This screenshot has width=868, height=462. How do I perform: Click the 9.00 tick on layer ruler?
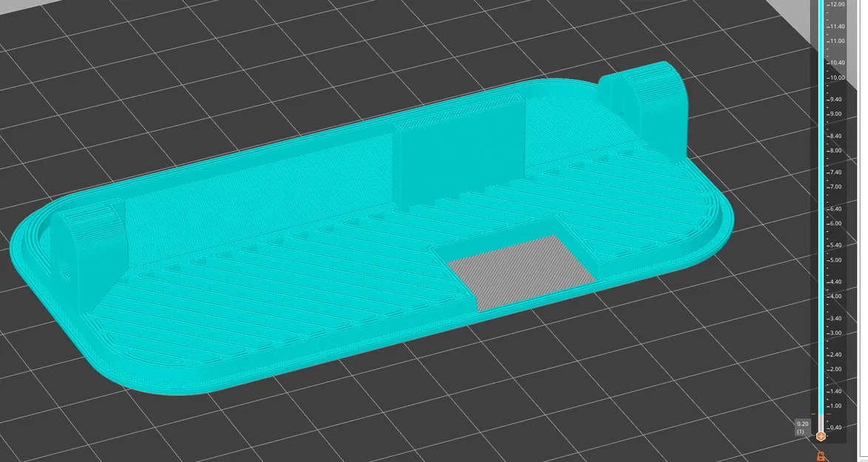click(835, 114)
